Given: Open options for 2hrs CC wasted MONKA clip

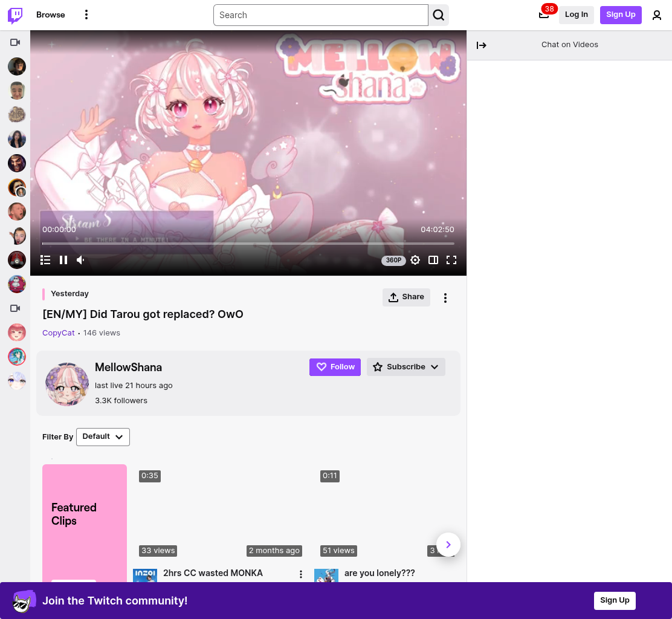Looking at the screenshot, I should tap(301, 574).
